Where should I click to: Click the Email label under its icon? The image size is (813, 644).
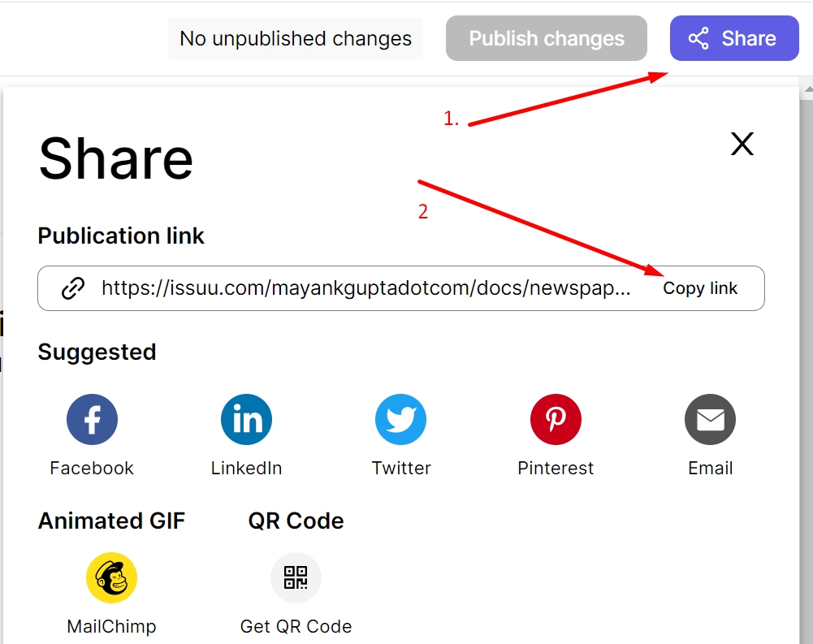(x=710, y=468)
